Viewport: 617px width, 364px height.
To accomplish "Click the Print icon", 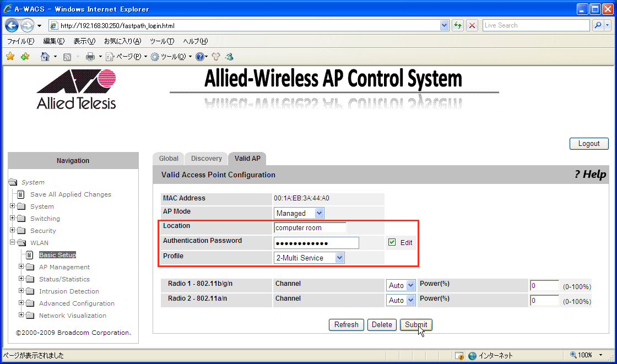I will [90, 57].
